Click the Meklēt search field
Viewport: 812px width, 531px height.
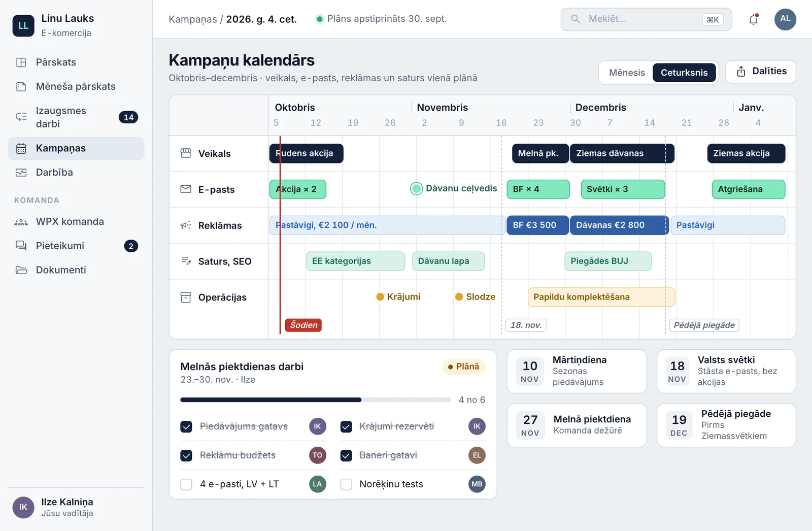point(646,19)
